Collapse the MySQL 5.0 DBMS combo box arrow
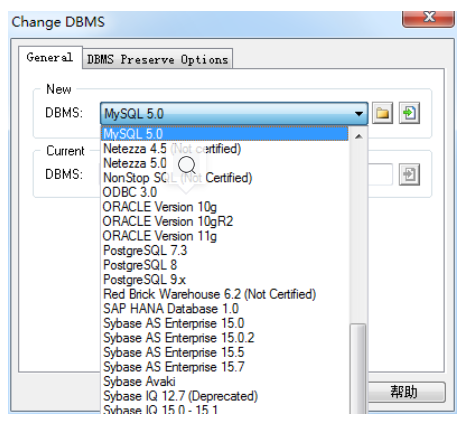 pyautogui.click(x=359, y=114)
